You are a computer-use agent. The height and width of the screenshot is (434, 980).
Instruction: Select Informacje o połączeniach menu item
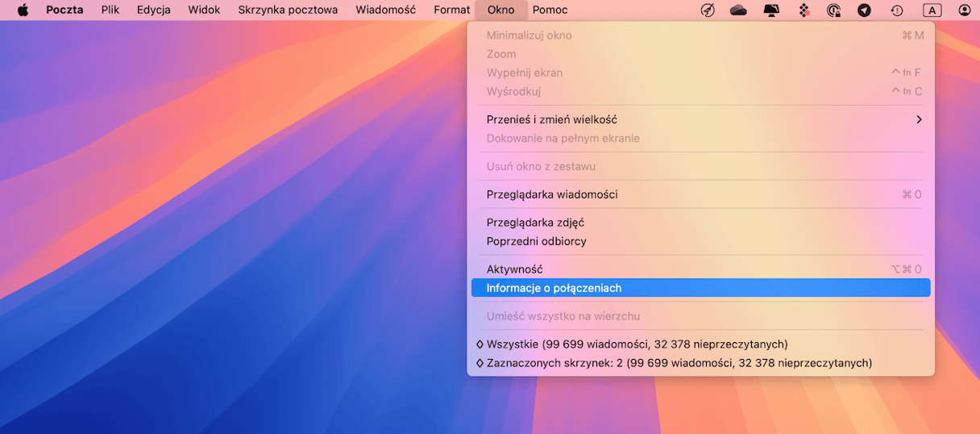click(x=700, y=288)
